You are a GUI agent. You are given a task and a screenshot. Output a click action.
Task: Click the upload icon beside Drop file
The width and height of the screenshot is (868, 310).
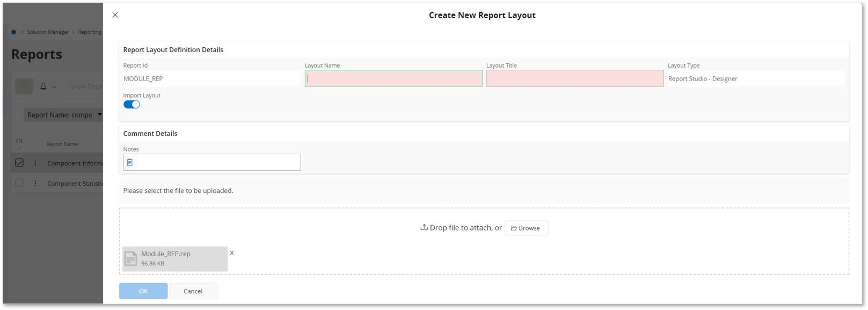(424, 227)
